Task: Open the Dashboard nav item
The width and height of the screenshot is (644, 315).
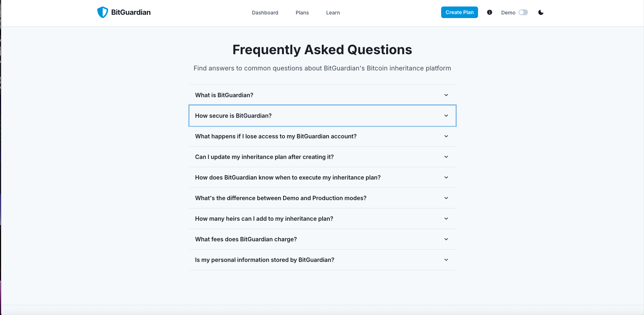Action: (x=265, y=13)
